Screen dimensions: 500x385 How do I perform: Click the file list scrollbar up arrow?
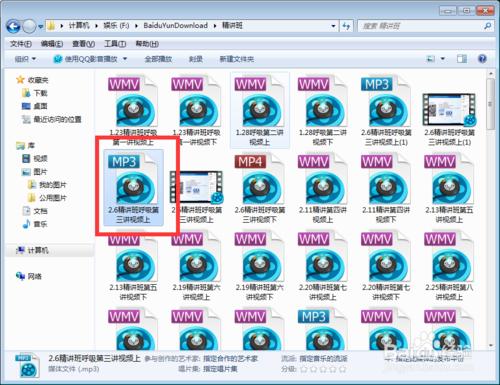tap(490, 73)
